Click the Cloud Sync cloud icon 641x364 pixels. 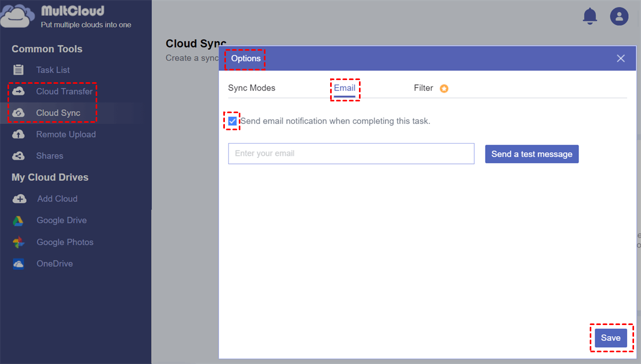(19, 113)
